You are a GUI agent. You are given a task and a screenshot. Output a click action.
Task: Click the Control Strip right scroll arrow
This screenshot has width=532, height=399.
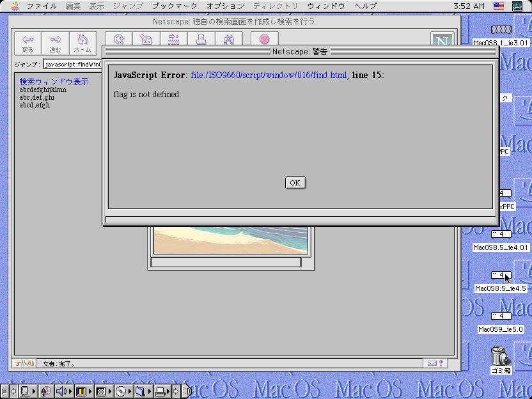click(176, 391)
